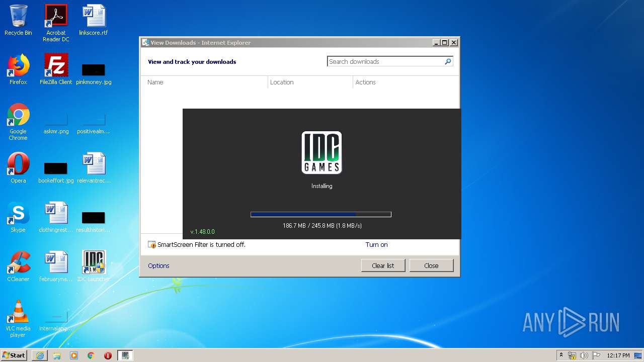Select askmr.png file icon
Viewport: 644px width, 362px height.
56,124
